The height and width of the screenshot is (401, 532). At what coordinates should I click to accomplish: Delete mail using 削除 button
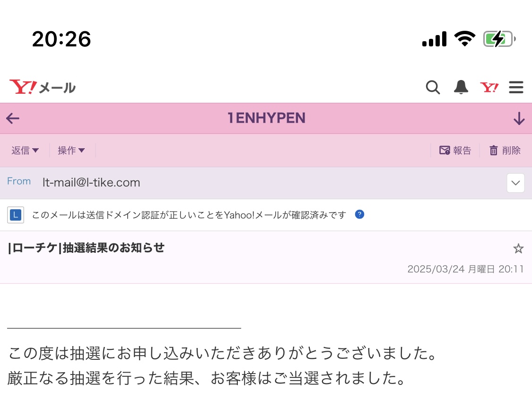tap(505, 151)
